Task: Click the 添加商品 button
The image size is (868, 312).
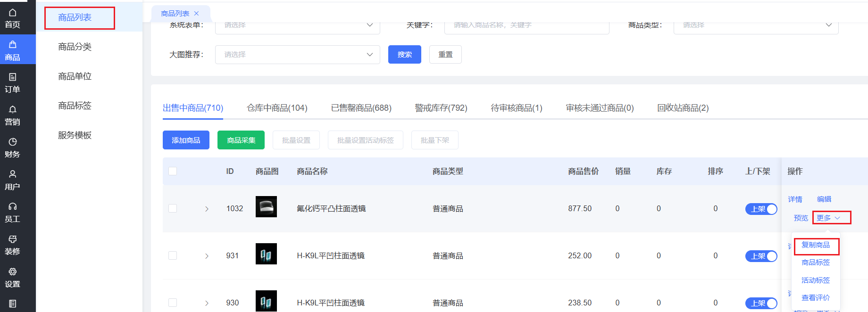Action: 186,140
